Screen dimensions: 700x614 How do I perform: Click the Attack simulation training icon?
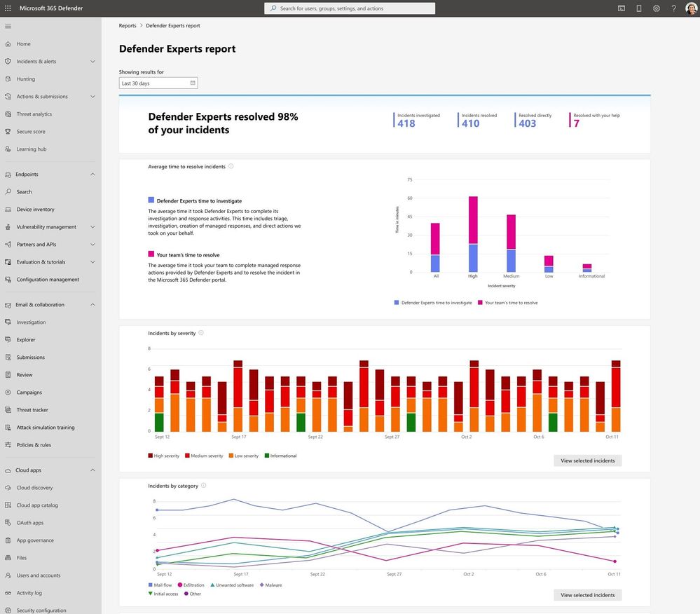[x=8, y=427]
